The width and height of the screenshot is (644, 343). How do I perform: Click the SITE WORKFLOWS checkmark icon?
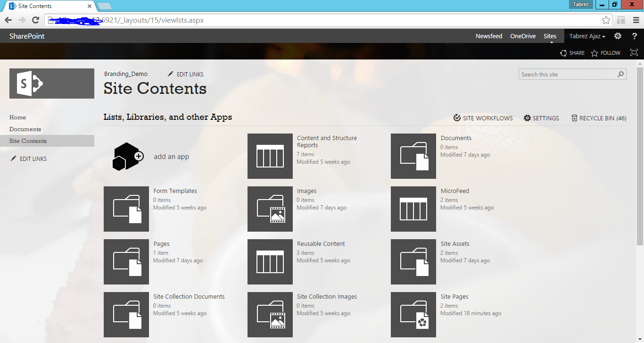[x=456, y=117]
